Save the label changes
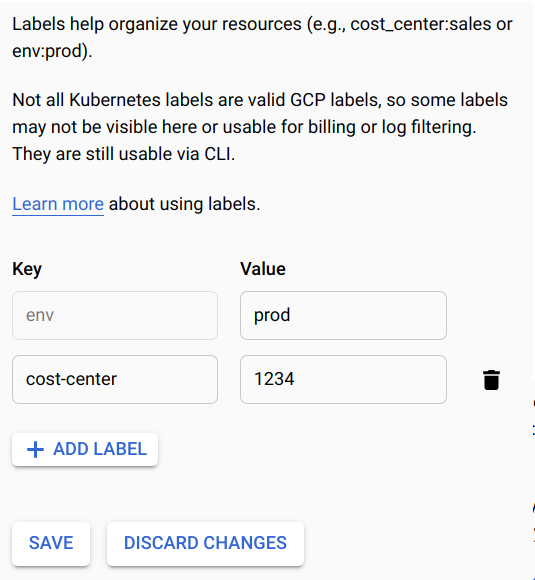This screenshot has width=535, height=580. point(51,543)
